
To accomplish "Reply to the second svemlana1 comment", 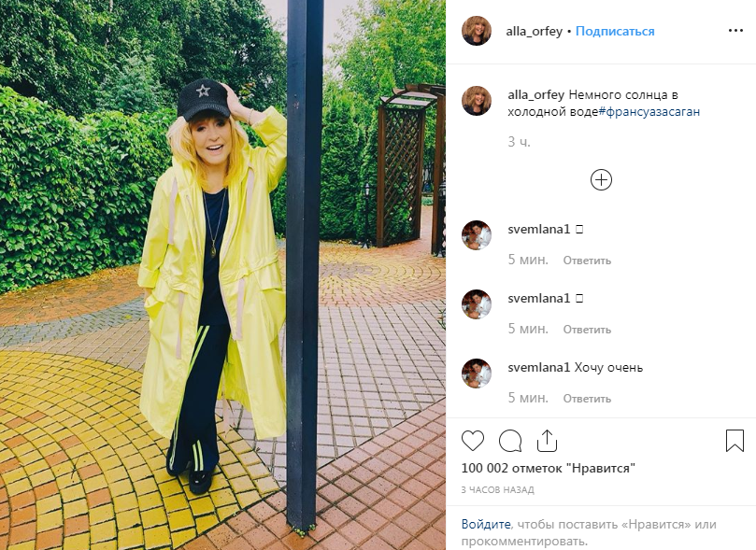I will [587, 330].
